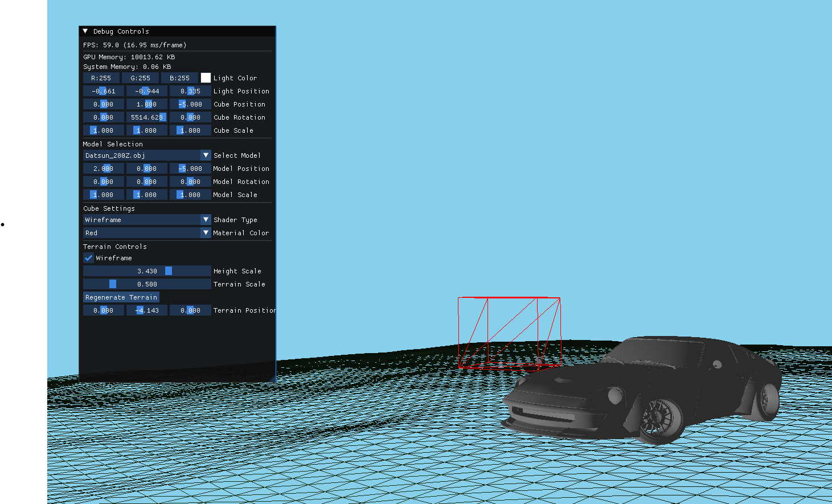Open the Select Model dropdown
This screenshot has width=832, height=504.
click(x=146, y=155)
